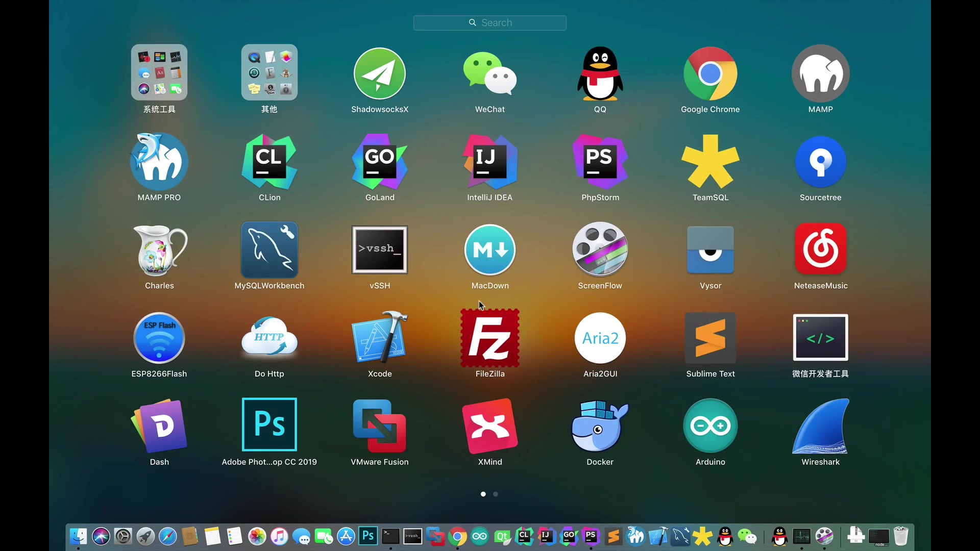Launch MAMP PRO from the Launchpad grid
980x551 pixels.
coord(159,161)
